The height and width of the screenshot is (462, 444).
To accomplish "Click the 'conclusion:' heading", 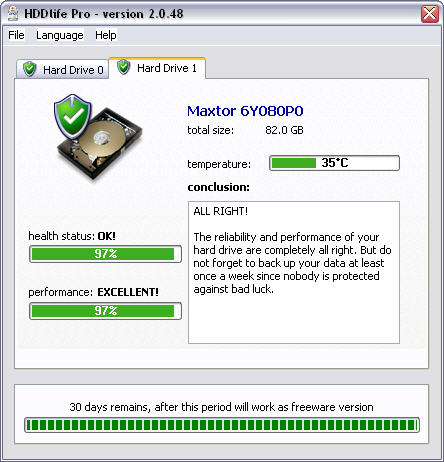I will click(x=218, y=187).
